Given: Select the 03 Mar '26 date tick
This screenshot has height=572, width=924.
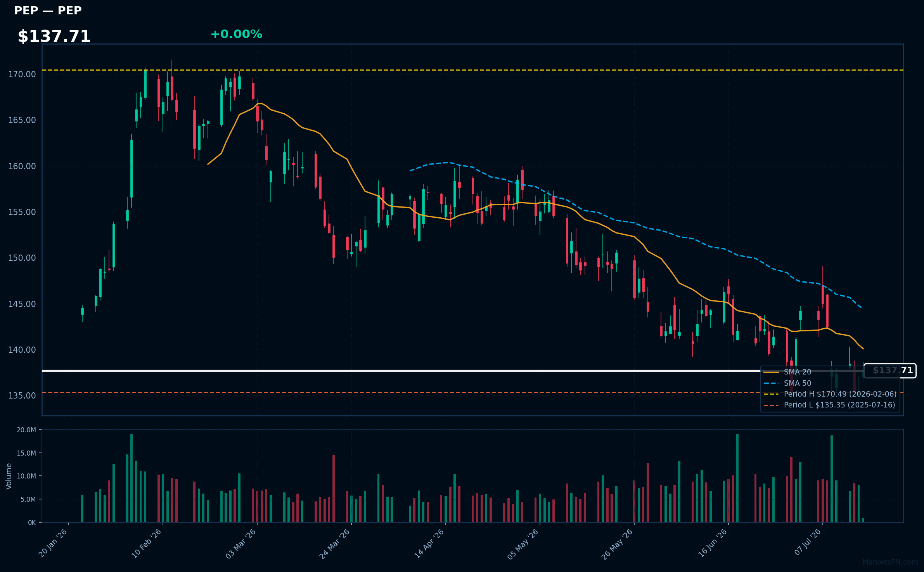Looking at the screenshot, I should pyautogui.click(x=241, y=543).
